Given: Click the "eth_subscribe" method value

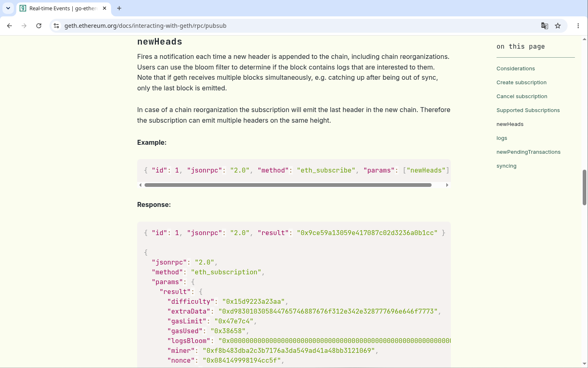Looking at the screenshot, I should pyautogui.click(x=326, y=171).
